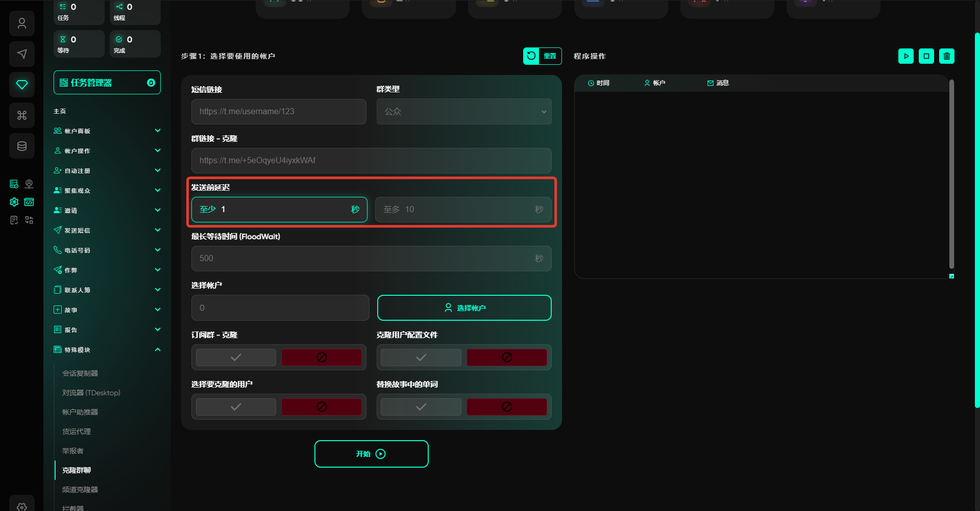Enable the 替换故事中的单词 checkmark option
Image resolution: width=980 pixels, height=511 pixels.
click(421, 407)
